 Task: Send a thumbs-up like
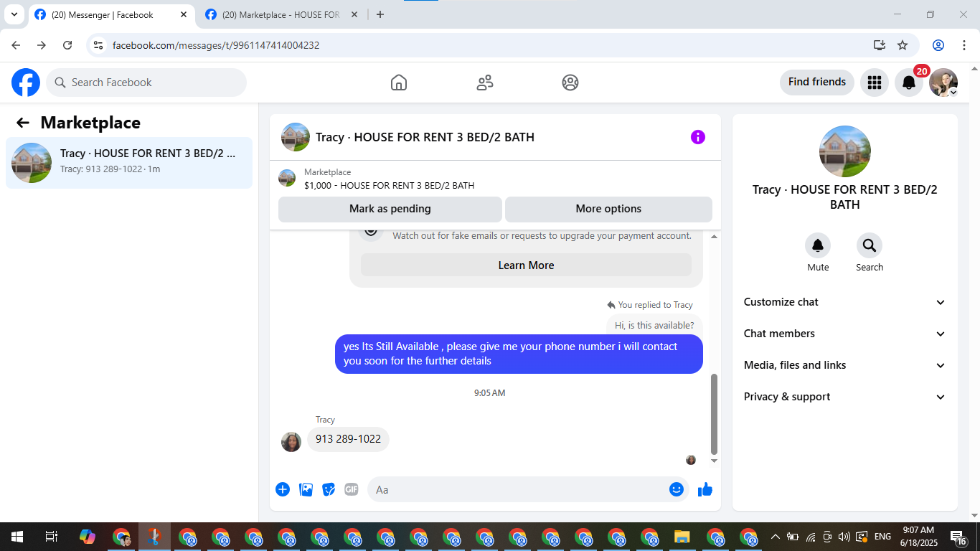click(705, 489)
